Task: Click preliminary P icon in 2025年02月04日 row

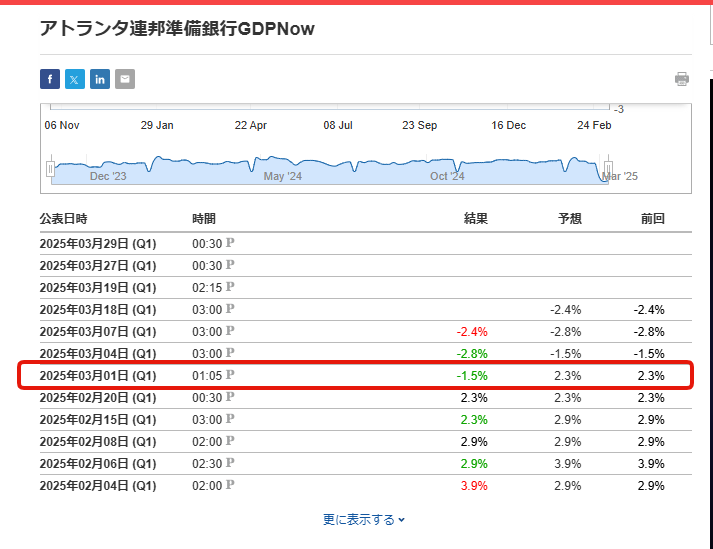Action: click(x=230, y=484)
